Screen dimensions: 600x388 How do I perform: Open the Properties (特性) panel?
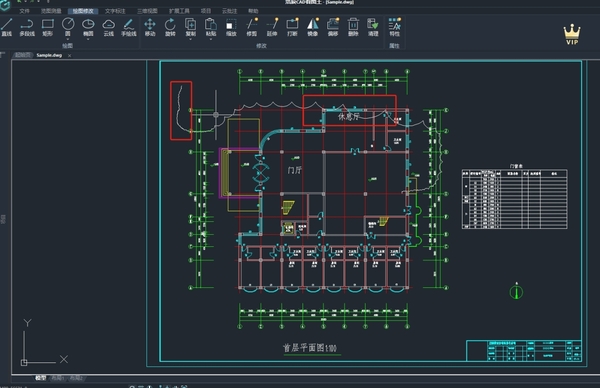[395, 28]
